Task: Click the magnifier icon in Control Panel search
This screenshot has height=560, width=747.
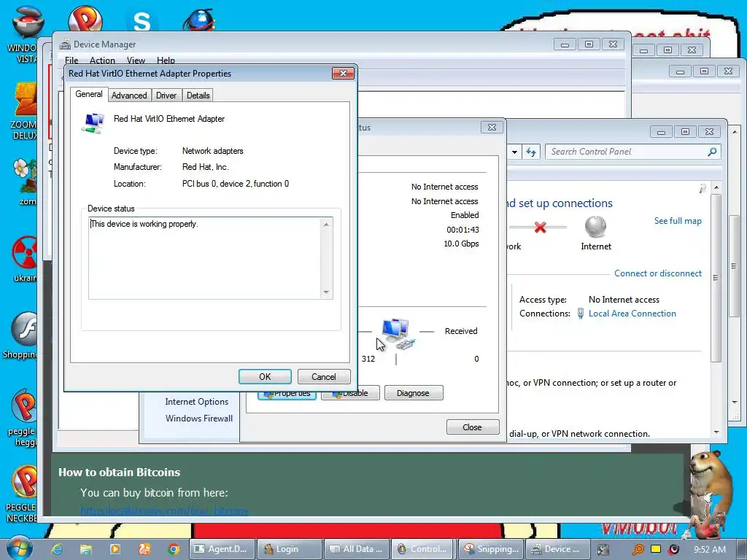Action: [x=712, y=152]
